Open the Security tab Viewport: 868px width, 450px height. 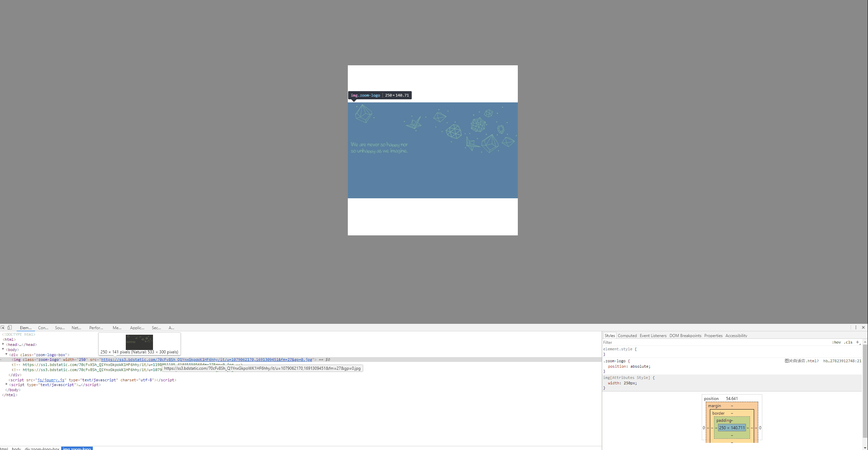[156, 328]
